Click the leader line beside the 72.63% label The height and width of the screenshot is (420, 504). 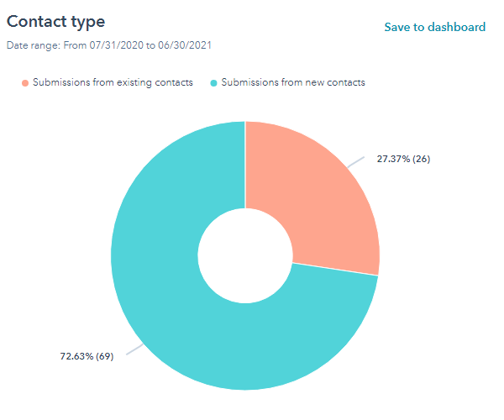134,351
